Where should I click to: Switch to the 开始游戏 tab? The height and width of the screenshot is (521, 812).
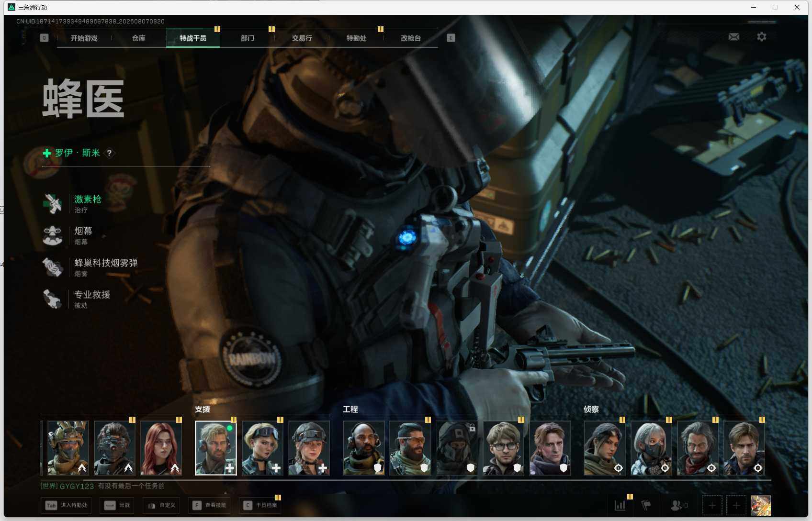(84, 38)
